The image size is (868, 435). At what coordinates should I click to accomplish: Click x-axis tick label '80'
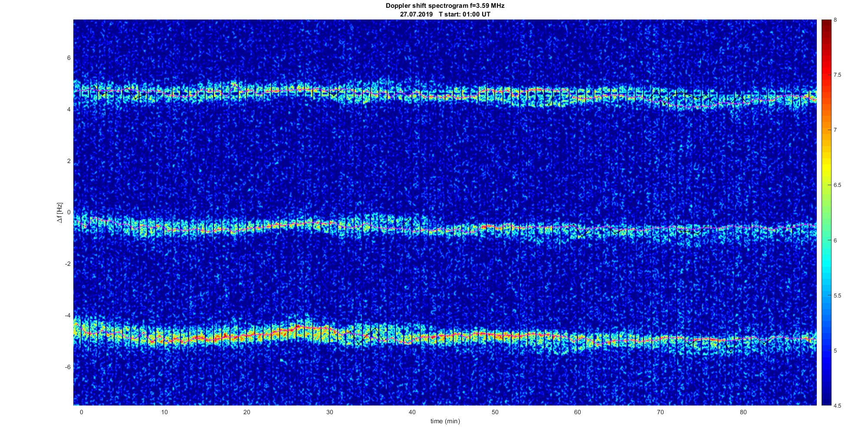point(743,412)
